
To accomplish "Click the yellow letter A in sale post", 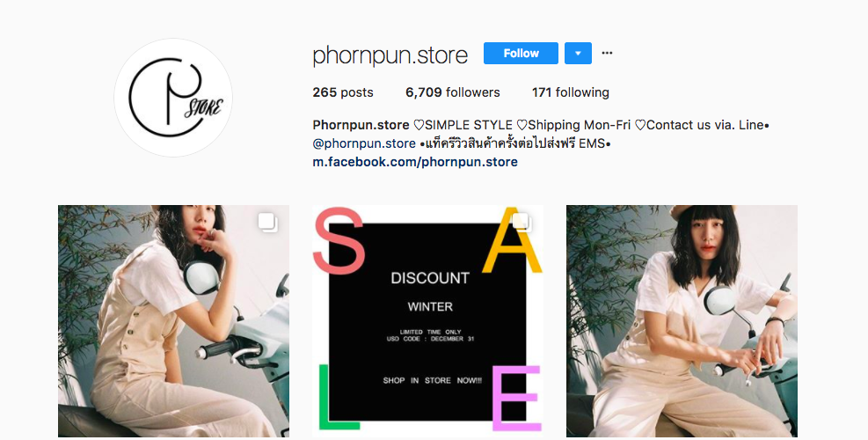I will (x=512, y=240).
